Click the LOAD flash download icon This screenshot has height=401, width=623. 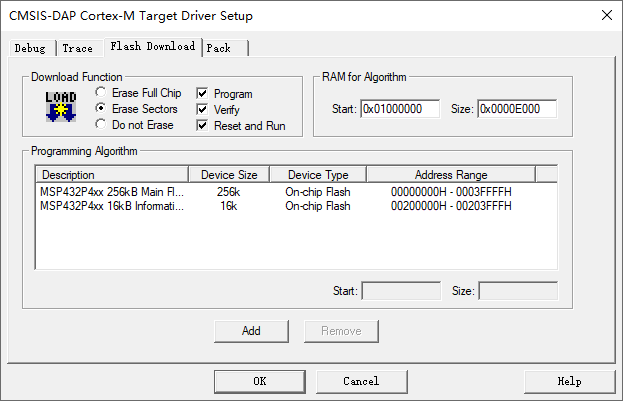pyautogui.click(x=61, y=107)
